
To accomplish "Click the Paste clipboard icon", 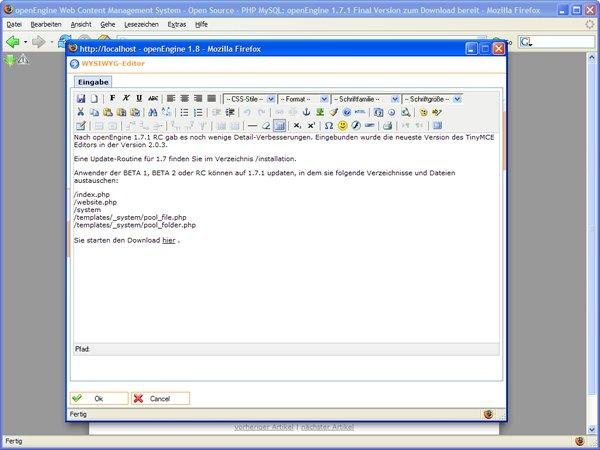I will [x=108, y=112].
